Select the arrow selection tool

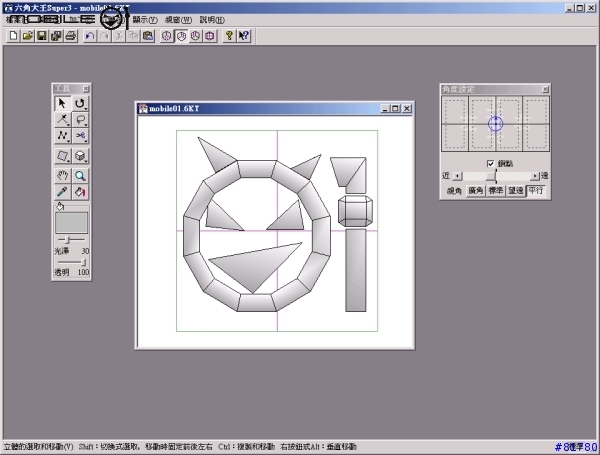pyautogui.click(x=62, y=103)
